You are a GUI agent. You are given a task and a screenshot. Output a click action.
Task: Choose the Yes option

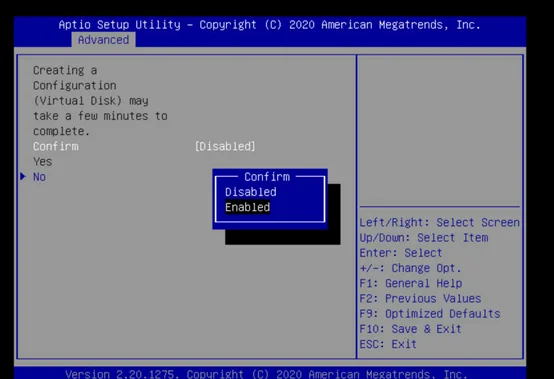[42, 162]
